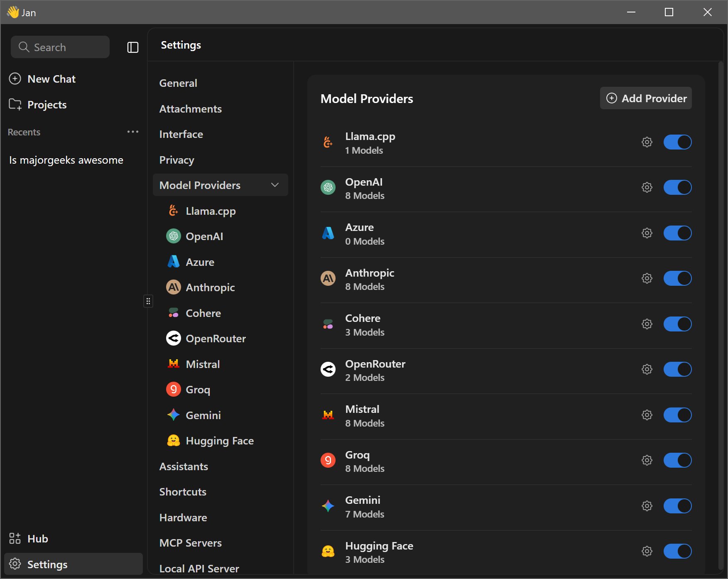Turn off the Azure provider switch
The width and height of the screenshot is (728, 579).
pos(677,233)
